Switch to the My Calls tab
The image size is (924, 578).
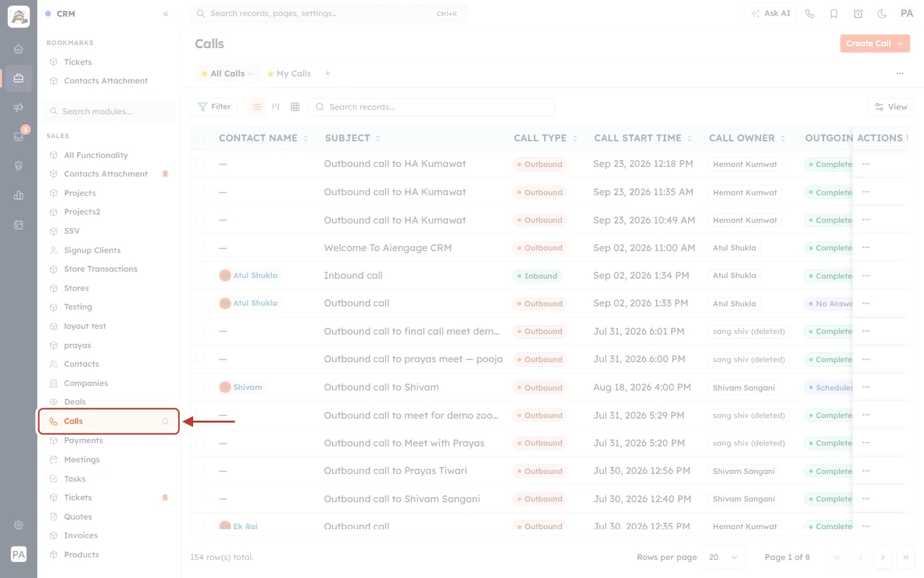289,74
